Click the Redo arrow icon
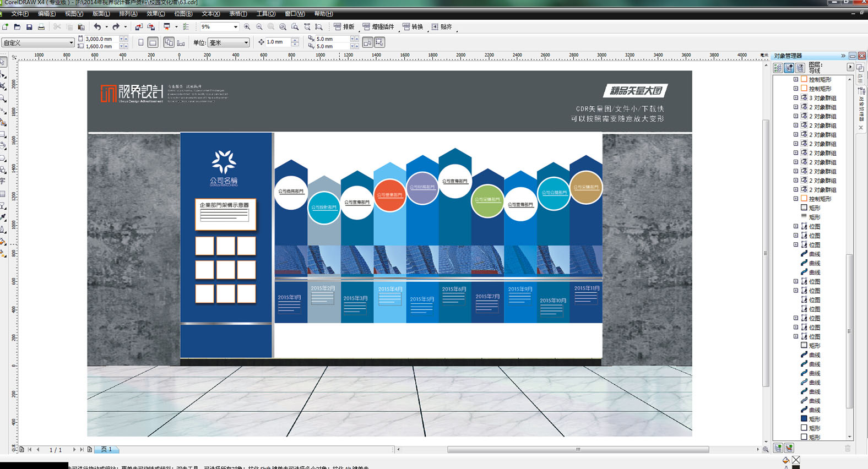The image size is (868, 469). click(116, 26)
